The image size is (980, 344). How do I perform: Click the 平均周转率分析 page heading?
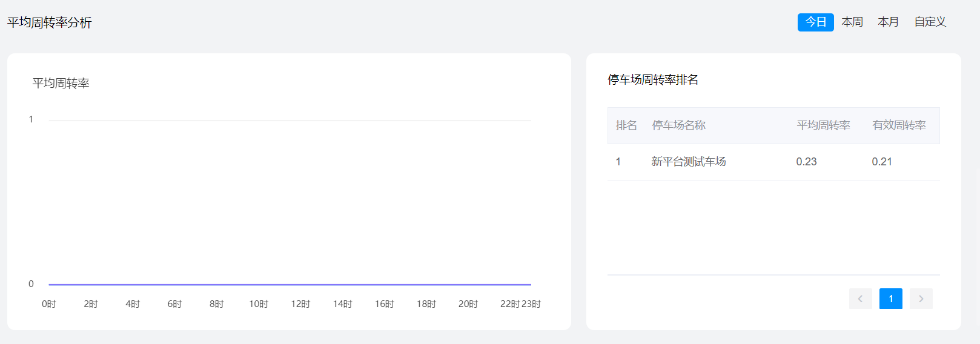[x=50, y=23]
